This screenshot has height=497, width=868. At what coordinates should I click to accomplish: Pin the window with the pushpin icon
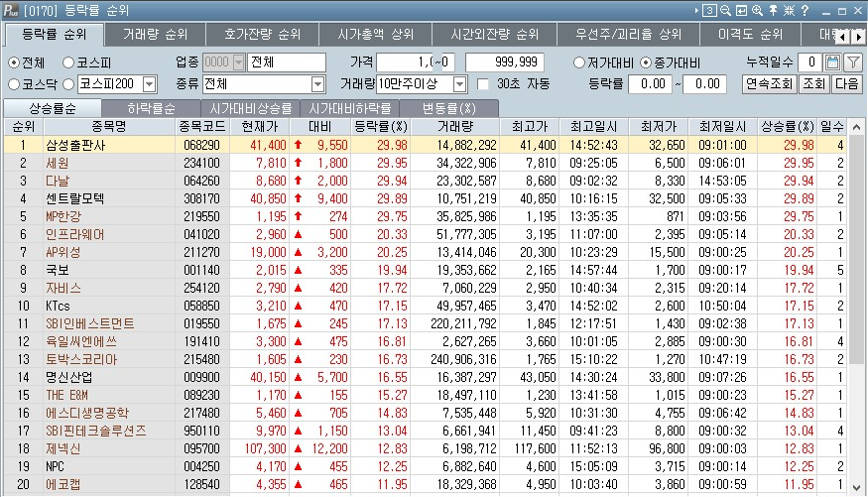click(x=774, y=11)
